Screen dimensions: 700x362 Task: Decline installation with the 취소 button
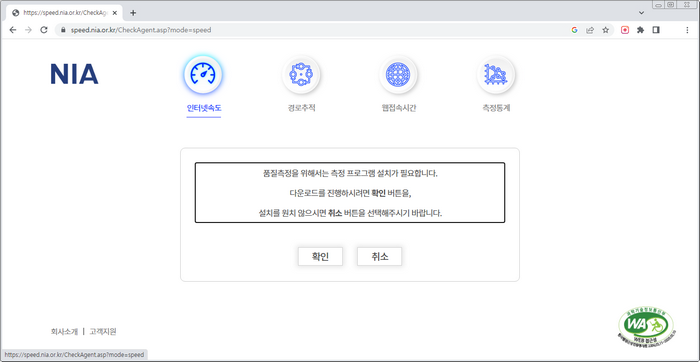[x=379, y=257]
